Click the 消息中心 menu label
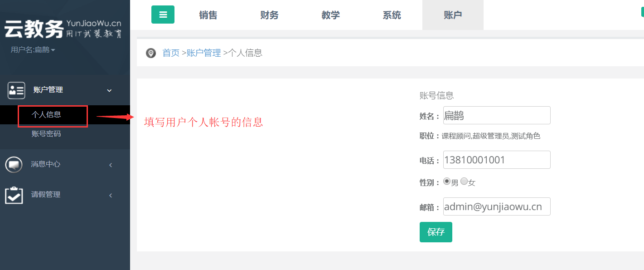Image resolution: width=644 pixels, height=270 pixels. coord(45,164)
